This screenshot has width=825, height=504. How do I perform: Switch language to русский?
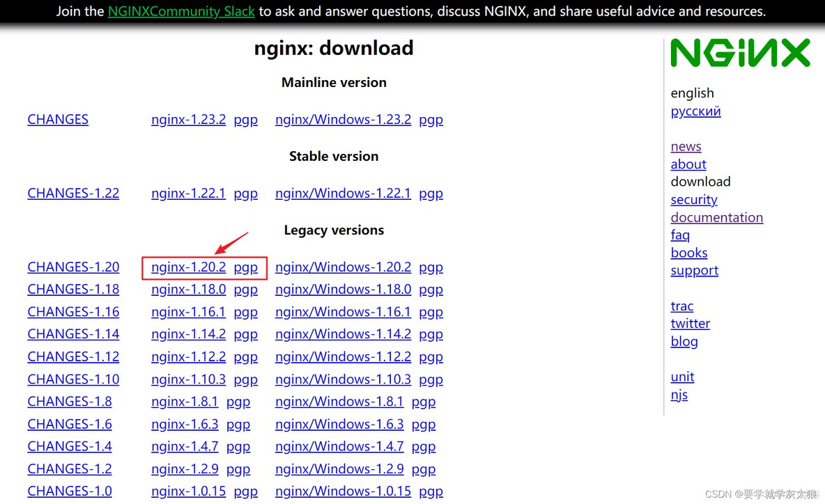click(x=695, y=111)
